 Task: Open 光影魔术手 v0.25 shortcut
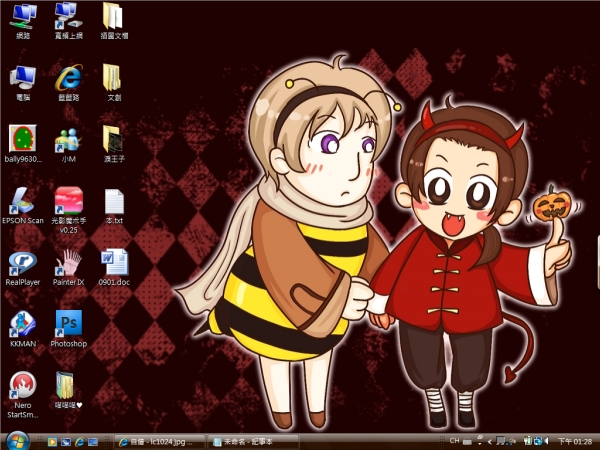tap(68, 210)
